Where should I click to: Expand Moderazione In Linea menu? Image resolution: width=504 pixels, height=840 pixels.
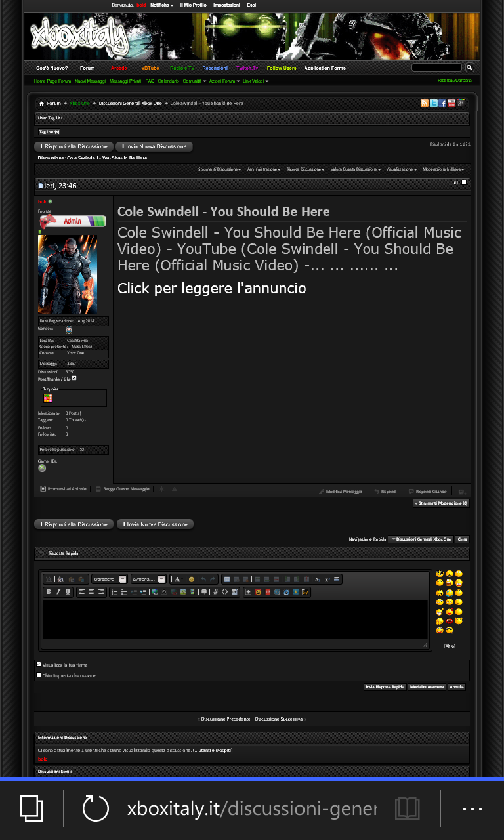pos(444,169)
